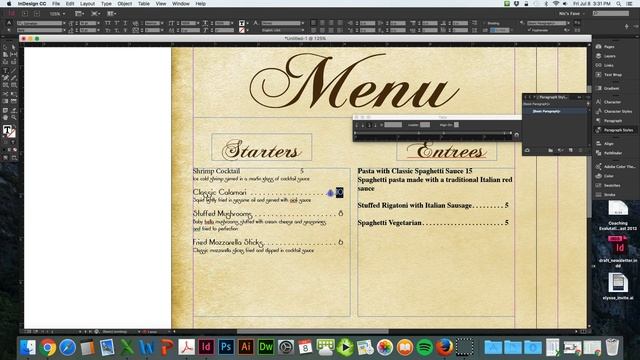Open the Adobe Color Themes panel
640x360 pixels.
[616, 167]
